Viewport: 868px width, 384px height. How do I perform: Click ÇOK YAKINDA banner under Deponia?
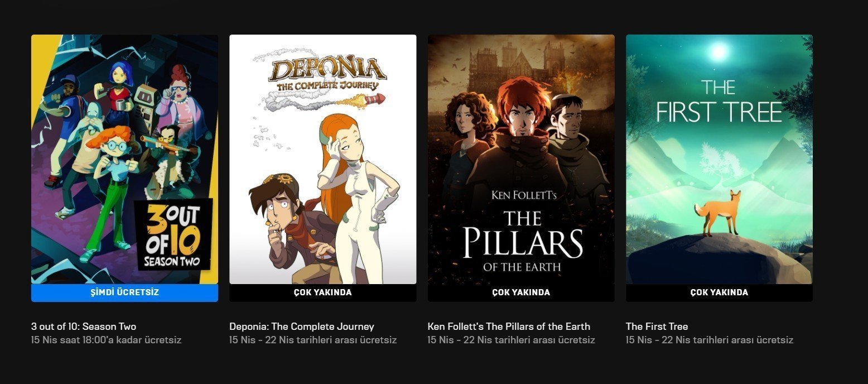click(x=323, y=293)
